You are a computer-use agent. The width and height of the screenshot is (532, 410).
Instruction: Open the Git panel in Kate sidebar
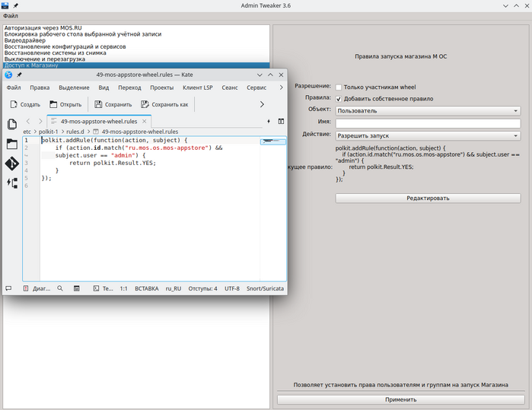pyautogui.click(x=12, y=164)
